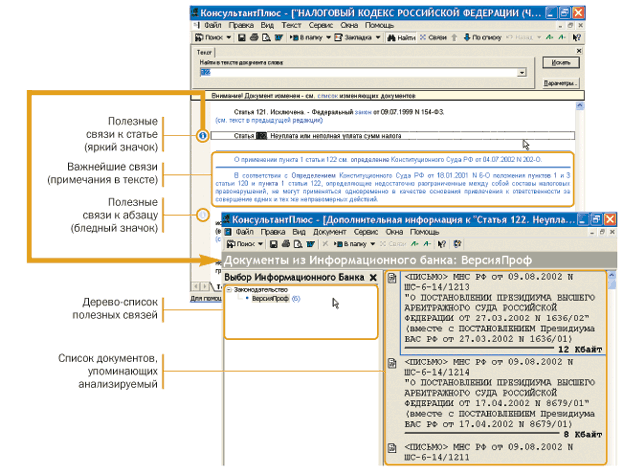Open previous edition text link under Статья 121
The height and width of the screenshot is (476, 630).
[269, 120]
